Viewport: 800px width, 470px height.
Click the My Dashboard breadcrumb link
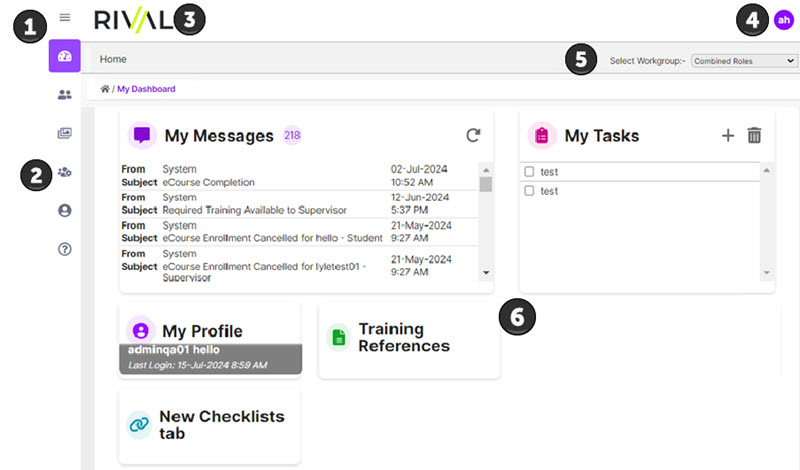146,89
